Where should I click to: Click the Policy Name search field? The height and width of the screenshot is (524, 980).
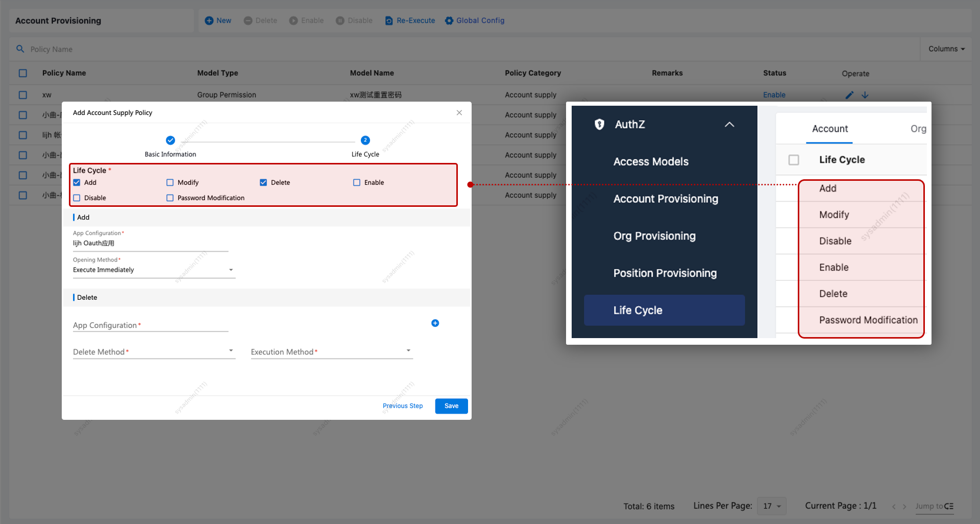coord(204,49)
